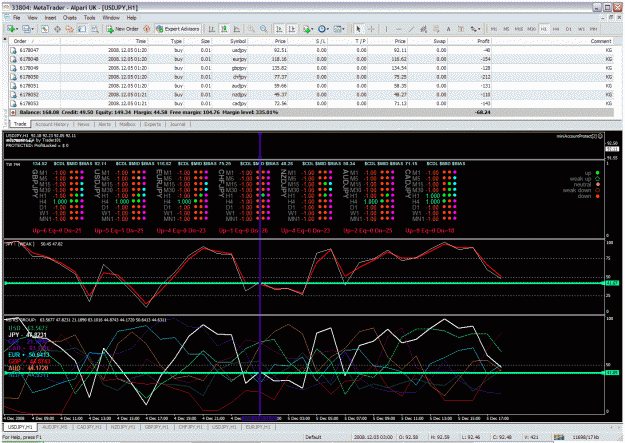Switch chart to M5 timeframe
Image resolution: width=625 pixels, height=443 pixels.
[506, 29]
